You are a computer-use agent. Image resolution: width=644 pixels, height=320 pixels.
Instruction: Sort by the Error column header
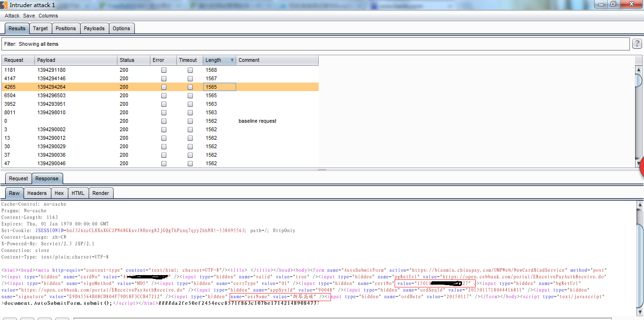163,60
